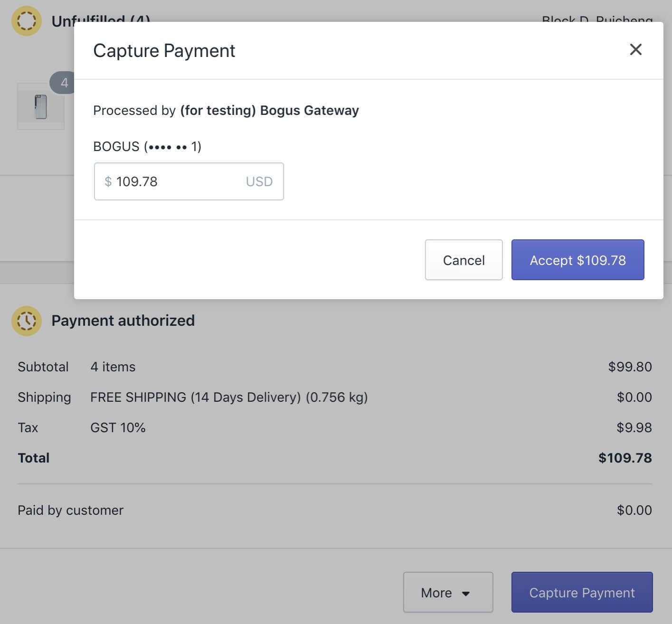Click the clock symbol beside Payment authorized heading
The image size is (672, 624).
tap(27, 321)
